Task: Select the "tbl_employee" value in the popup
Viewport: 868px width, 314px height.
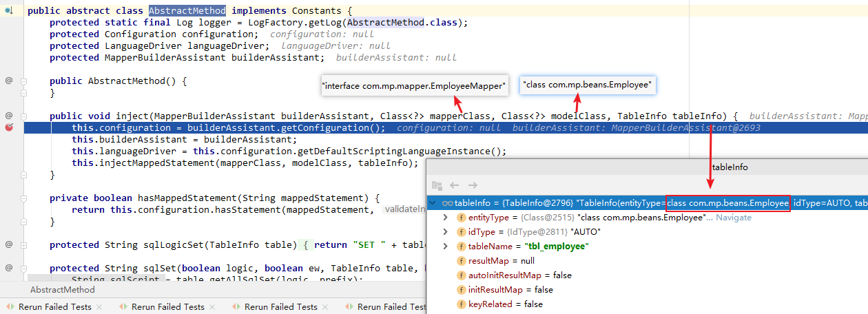Action: coord(557,247)
